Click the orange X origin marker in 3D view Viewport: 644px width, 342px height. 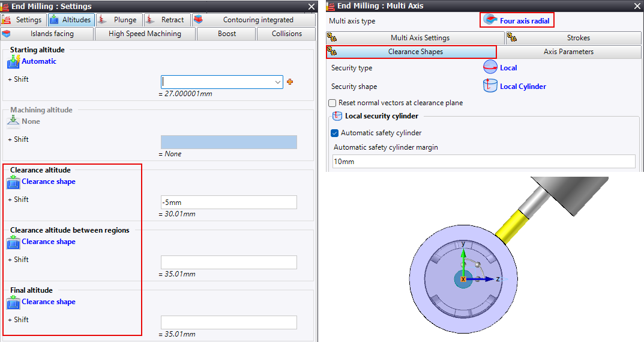point(463,279)
